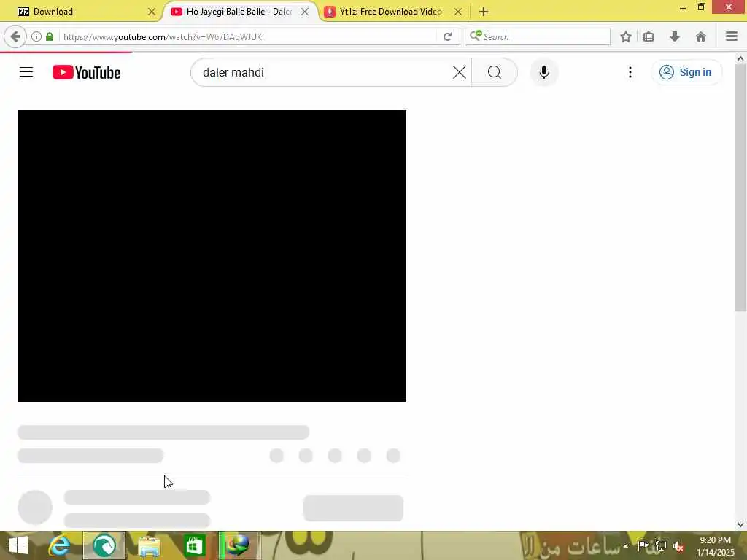This screenshot has height=560, width=747.
Task: Open the YouTube guide hamburger menu
Action: pyautogui.click(x=26, y=72)
